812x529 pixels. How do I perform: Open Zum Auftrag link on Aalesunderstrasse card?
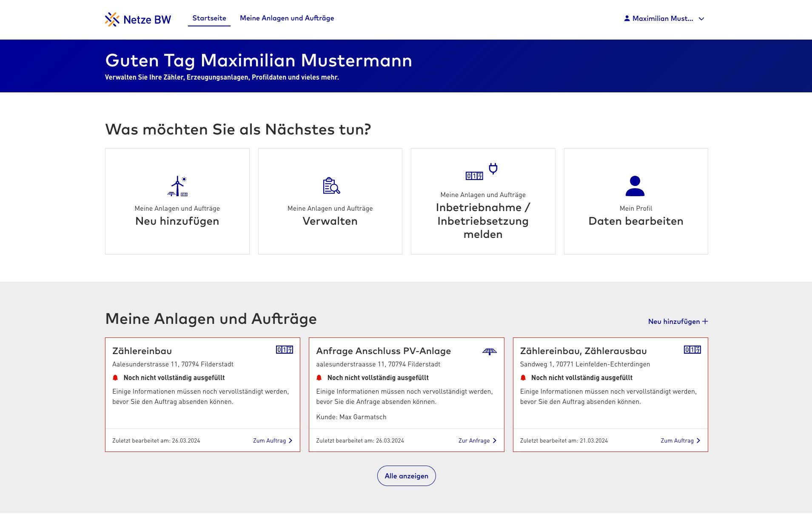[273, 440]
